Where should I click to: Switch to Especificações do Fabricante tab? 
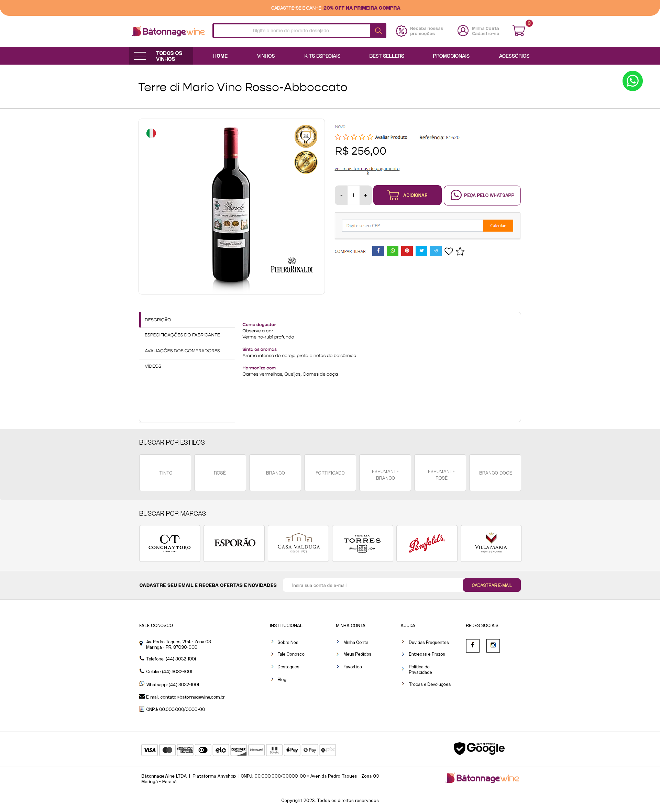pyautogui.click(x=182, y=335)
